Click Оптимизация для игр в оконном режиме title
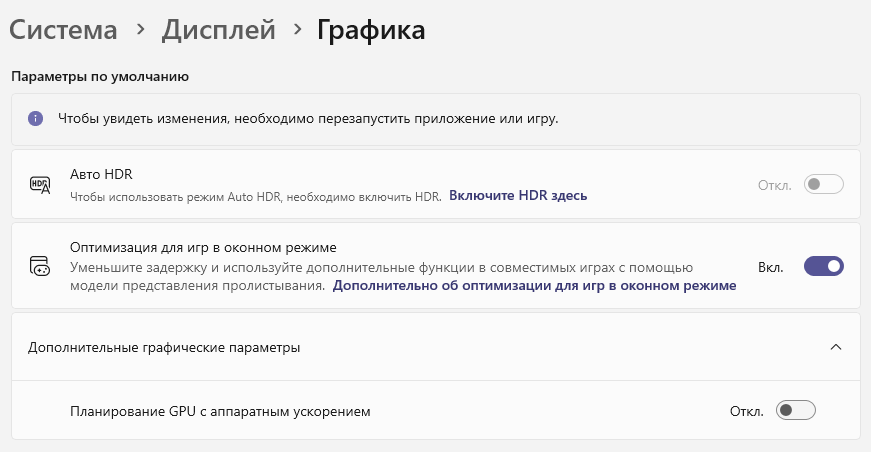This screenshot has height=452, width=871. coord(203,247)
